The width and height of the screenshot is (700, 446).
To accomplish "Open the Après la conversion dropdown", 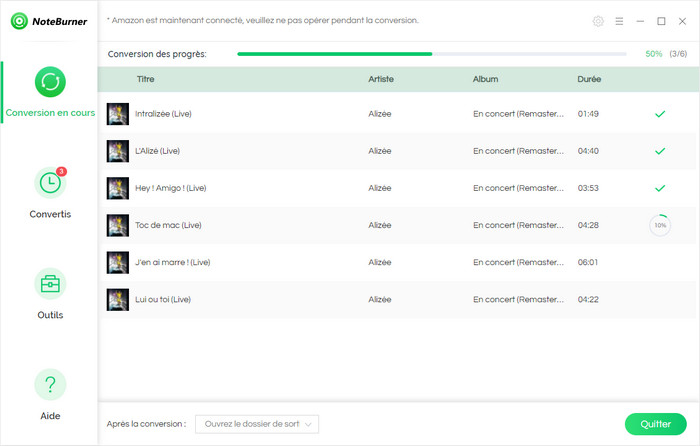I will (257, 424).
